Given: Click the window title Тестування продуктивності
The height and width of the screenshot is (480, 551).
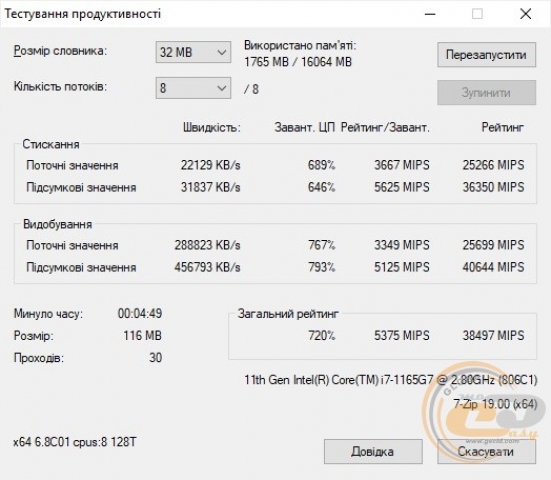Looking at the screenshot, I should tap(83, 14).
